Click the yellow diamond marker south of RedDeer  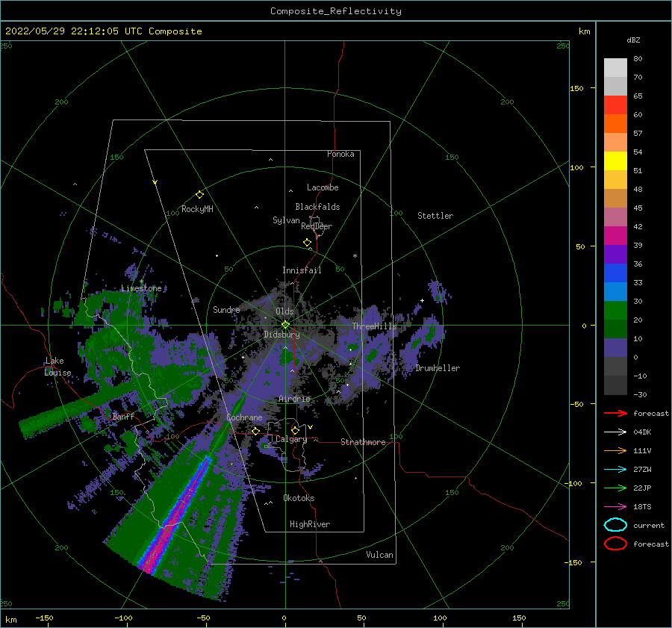coord(308,243)
